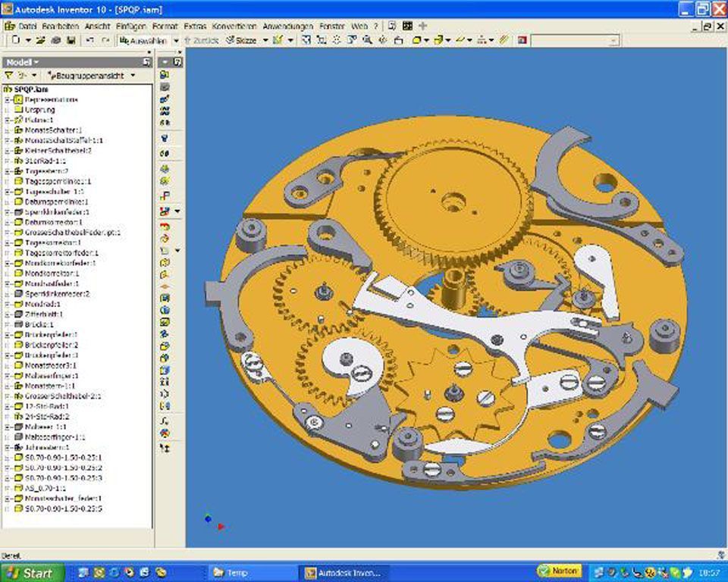Open the Baugruppenansicht dropdown
The width and height of the screenshot is (728, 582).
pyautogui.click(x=91, y=76)
